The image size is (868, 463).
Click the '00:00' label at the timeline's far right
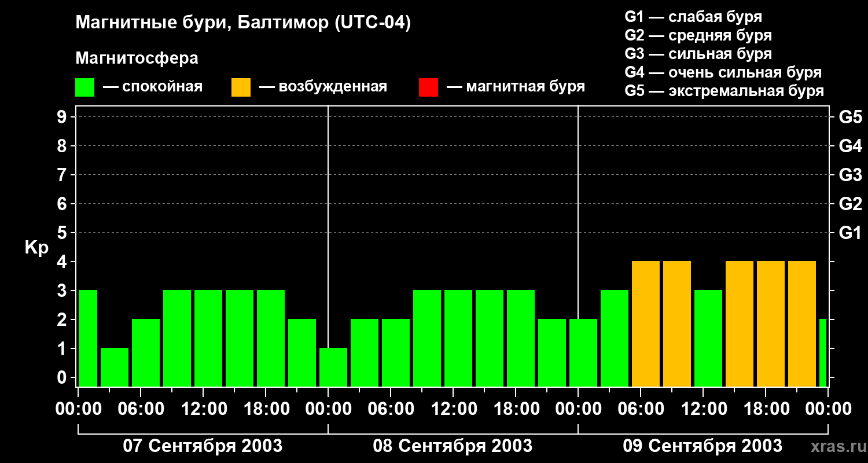click(x=828, y=409)
